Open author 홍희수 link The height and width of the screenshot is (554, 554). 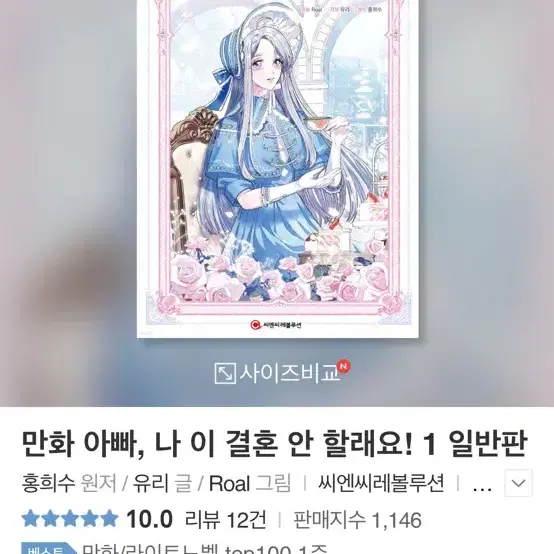[48, 483]
